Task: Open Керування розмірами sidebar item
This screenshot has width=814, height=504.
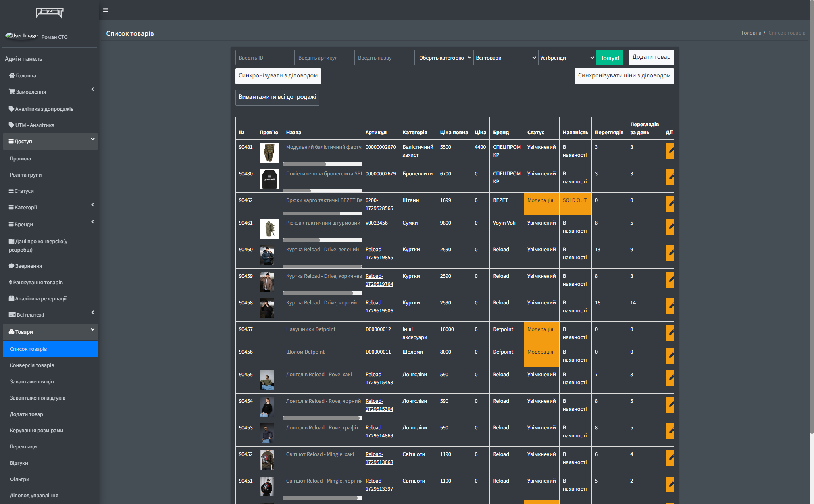Action: (x=50, y=430)
